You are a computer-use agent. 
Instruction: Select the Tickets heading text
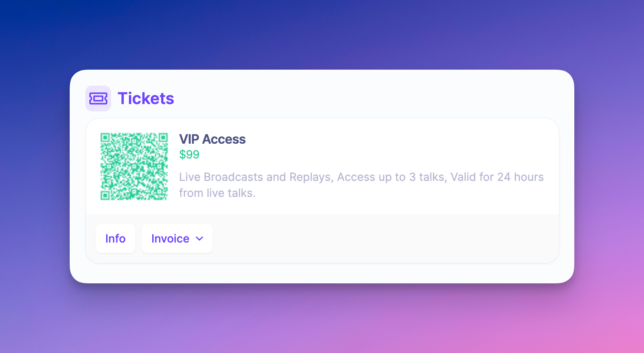146,98
